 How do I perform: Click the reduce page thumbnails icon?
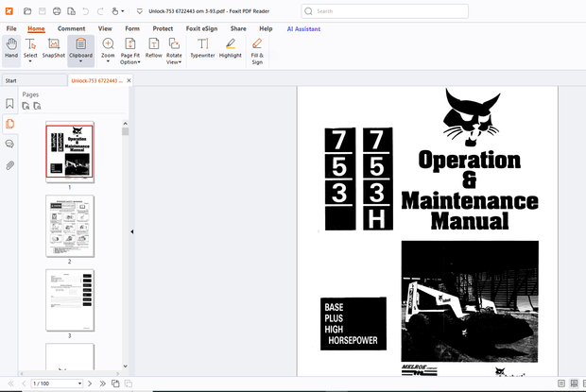tap(37, 106)
